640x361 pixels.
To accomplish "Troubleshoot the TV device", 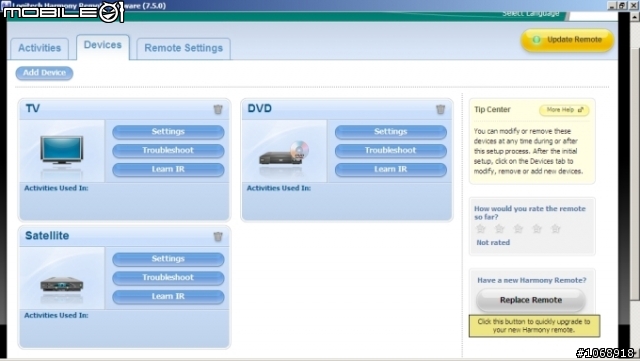I will tap(168, 150).
